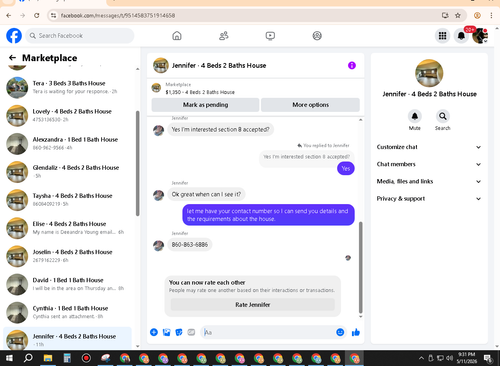The height and width of the screenshot is (366, 500).
Task: Click the message 'Ok great when can I see it?'
Action: point(206,194)
